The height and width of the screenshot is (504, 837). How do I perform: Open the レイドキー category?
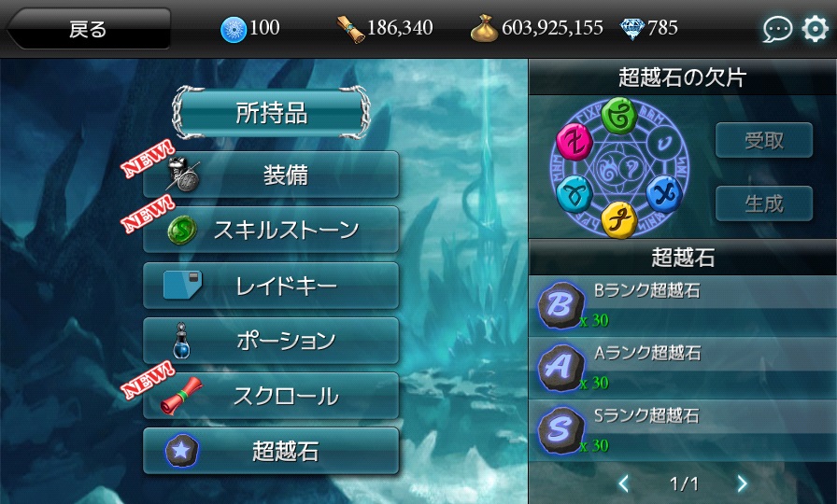pyautogui.click(x=271, y=286)
